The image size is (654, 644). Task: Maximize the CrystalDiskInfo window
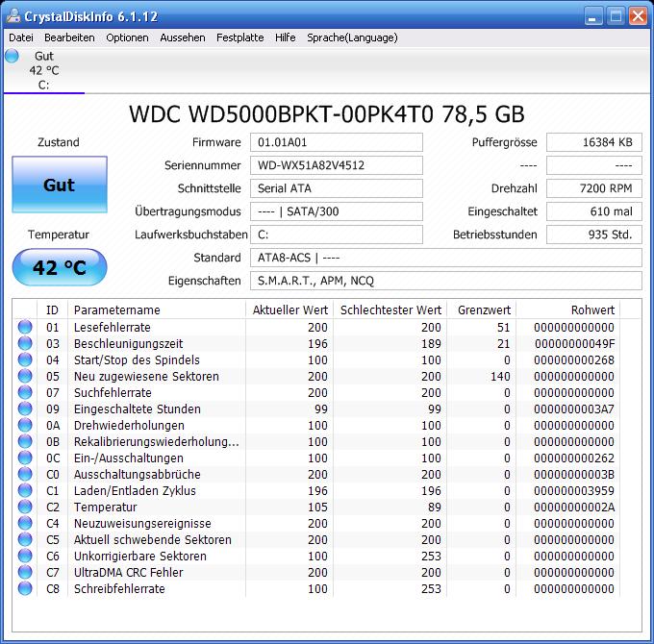point(616,16)
